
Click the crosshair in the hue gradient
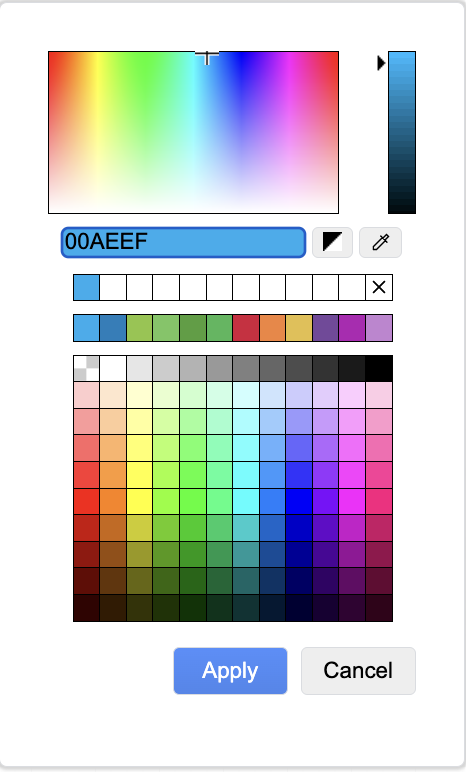207,57
